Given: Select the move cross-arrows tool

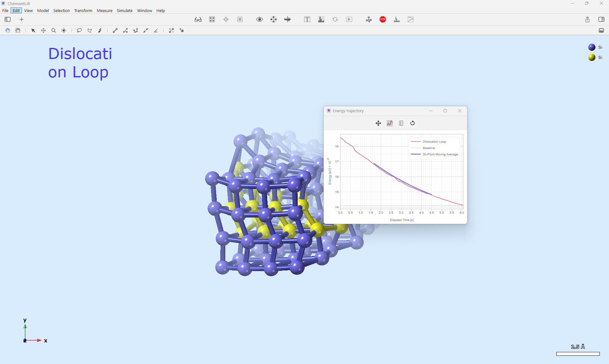Looking at the screenshot, I should coord(43,30).
